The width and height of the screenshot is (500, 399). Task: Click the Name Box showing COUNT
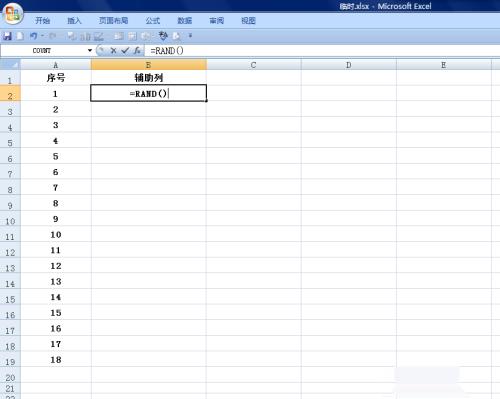[x=43, y=51]
